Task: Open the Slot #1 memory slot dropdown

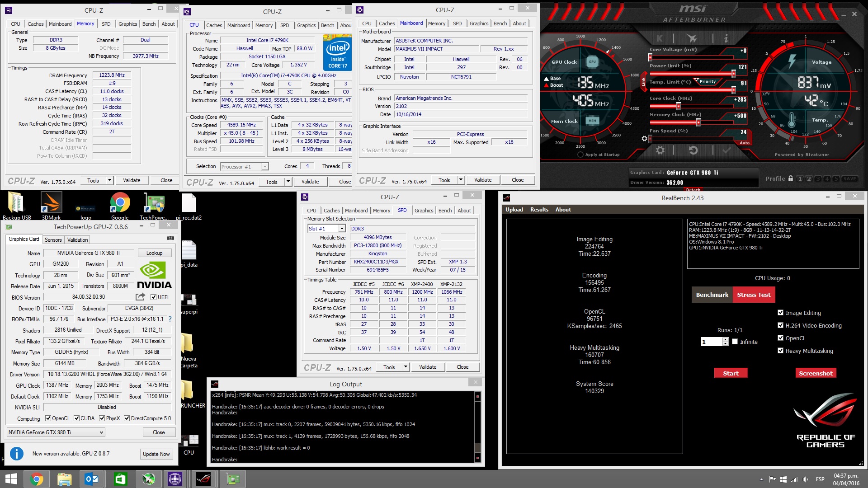Action: point(342,229)
